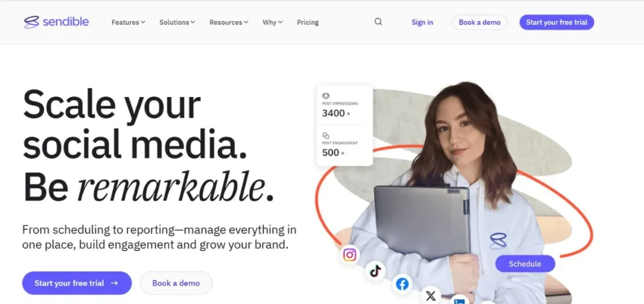Click the Instagram icon bubble

click(350, 255)
